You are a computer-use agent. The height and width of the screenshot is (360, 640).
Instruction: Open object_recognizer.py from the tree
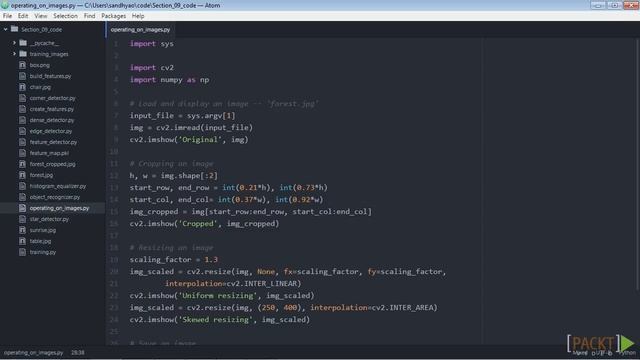pyautogui.click(x=55, y=198)
